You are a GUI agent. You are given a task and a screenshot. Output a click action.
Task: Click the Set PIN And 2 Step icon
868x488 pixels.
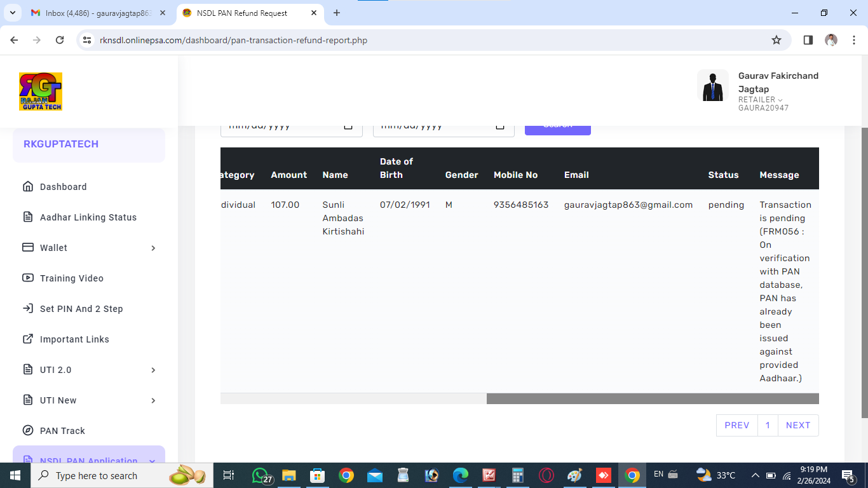pyautogui.click(x=28, y=309)
